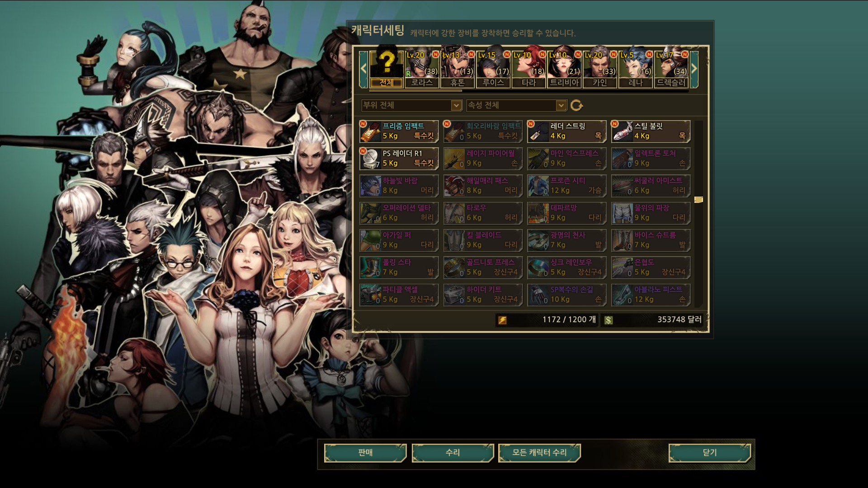Click the dollar money icon
This screenshot has width=868, height=488.
coord(609,320)
